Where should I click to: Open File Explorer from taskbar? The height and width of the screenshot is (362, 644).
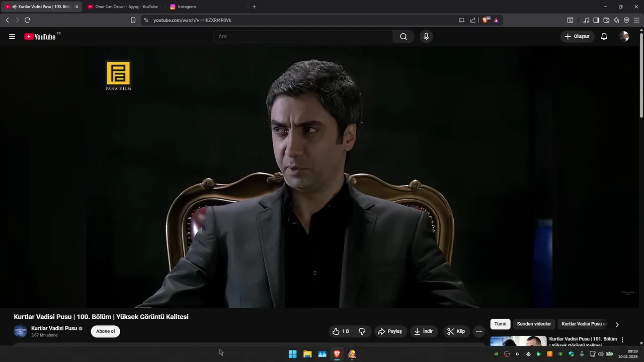pyautogui.click(x=307, y=354)
